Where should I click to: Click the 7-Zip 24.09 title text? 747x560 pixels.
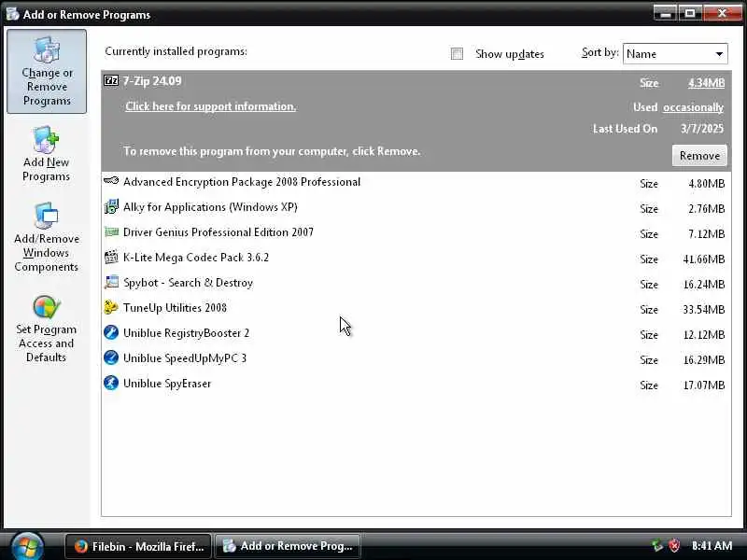click(152, 81)
